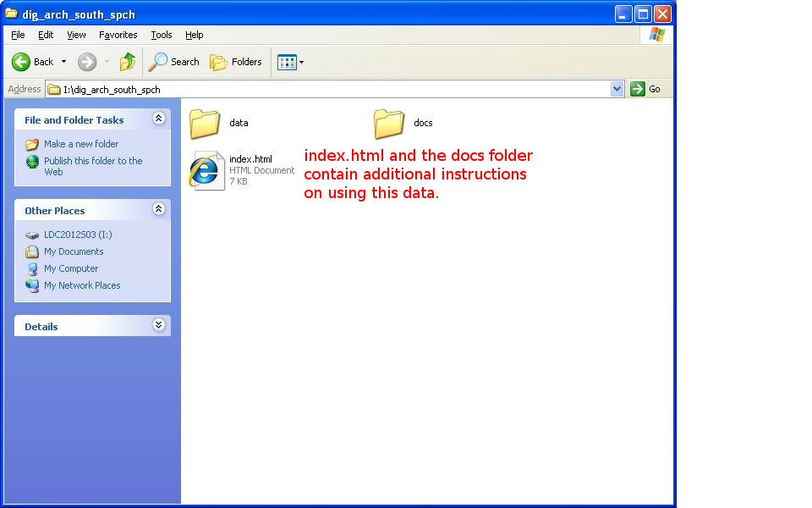Open LDC2012S03 (I:) drive link
The width and height of the screenshot is (812, 508).
(78, 235)
